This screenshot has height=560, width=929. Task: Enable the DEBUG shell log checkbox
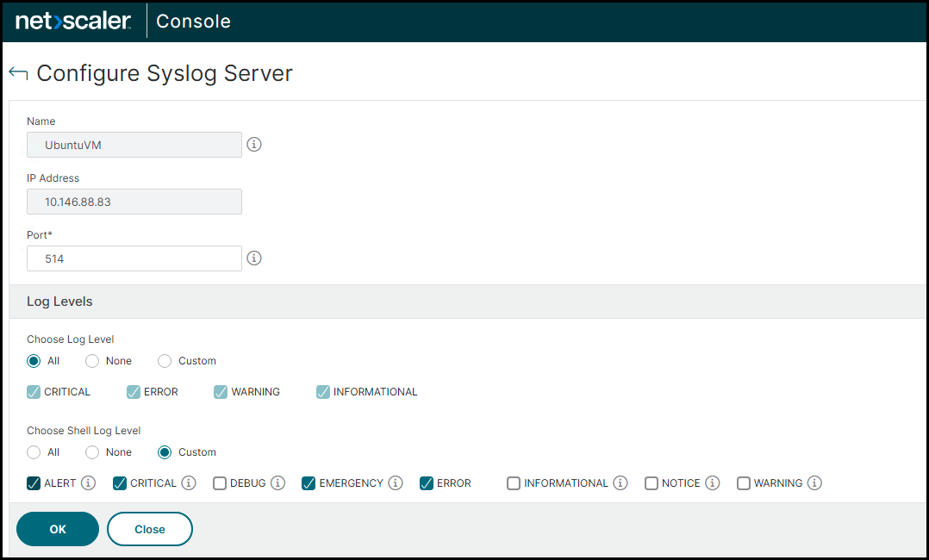coord(220,483)
